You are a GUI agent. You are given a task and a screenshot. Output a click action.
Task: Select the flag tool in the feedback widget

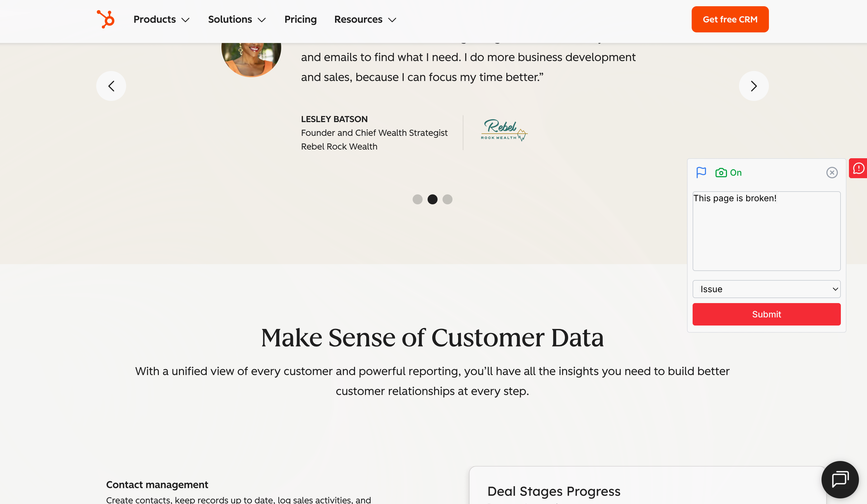[702, 172]
